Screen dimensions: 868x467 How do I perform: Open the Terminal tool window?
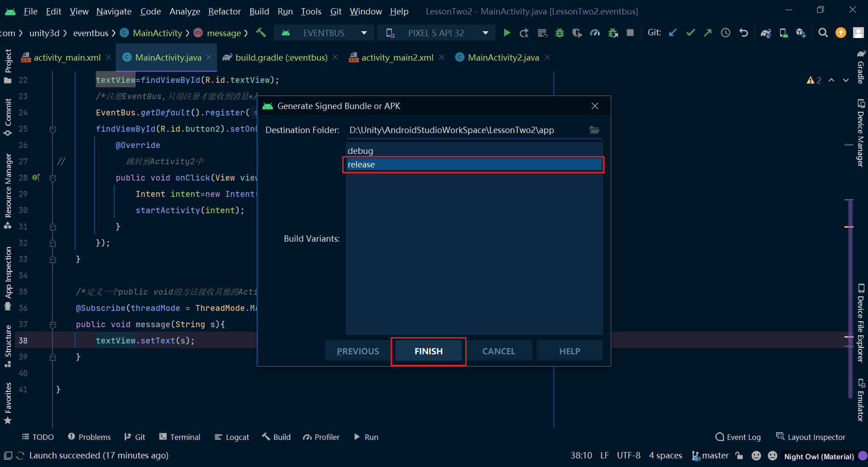(179, 437)
